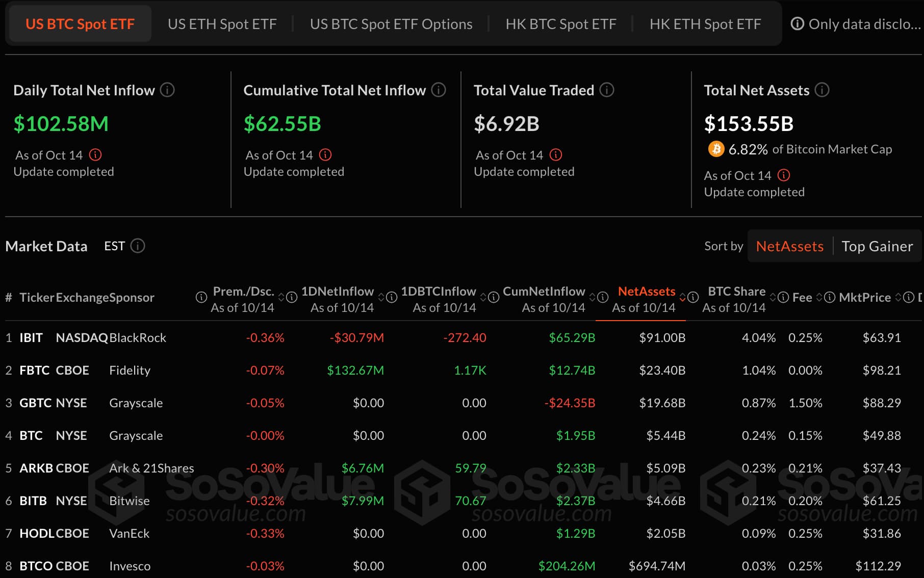Open info icon before NetAssets column
Screen dimensions: 924x578
(603, 297)
